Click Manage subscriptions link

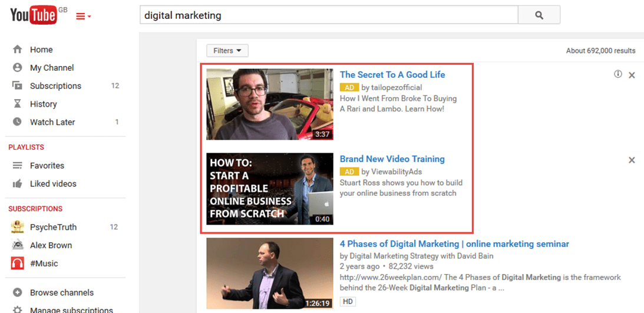pyautogui.click(x=71, y=310)
